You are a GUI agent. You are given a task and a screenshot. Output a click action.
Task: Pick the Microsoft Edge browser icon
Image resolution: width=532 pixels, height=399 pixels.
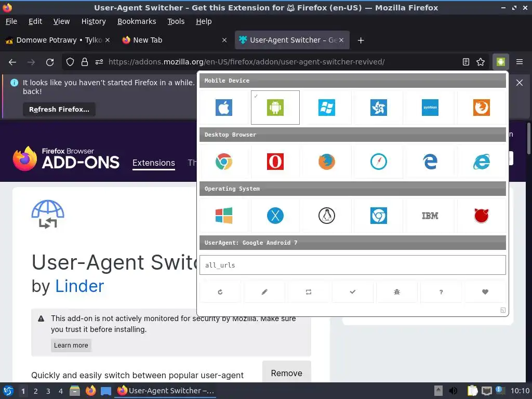[x=430, y=162]
